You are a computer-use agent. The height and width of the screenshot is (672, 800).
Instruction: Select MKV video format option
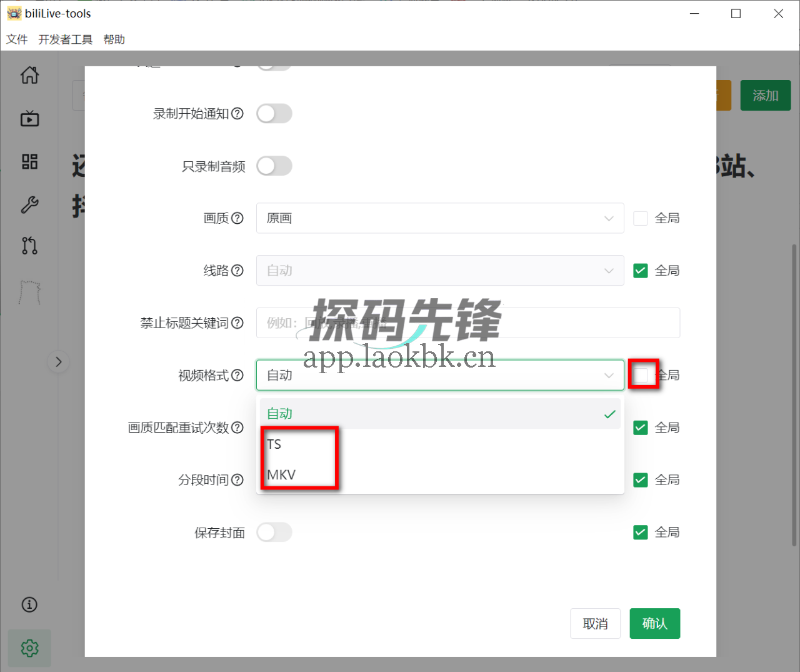pos(440,474)
